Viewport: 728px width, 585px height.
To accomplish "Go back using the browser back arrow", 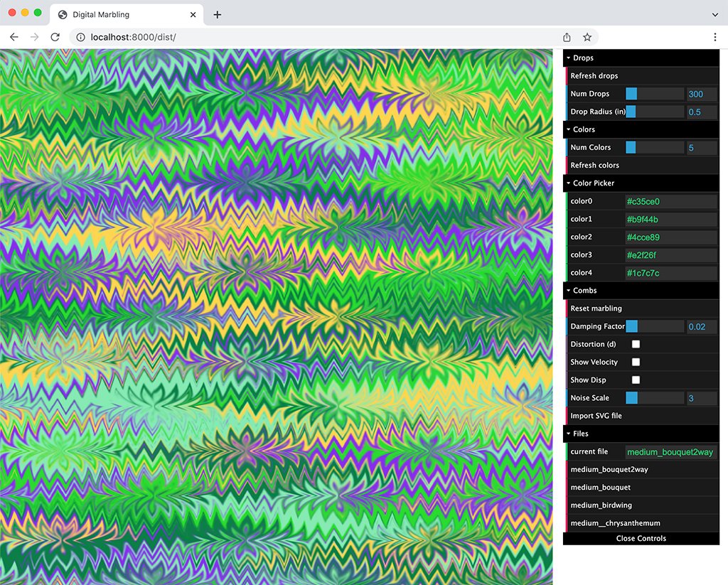I will point(14,37).
